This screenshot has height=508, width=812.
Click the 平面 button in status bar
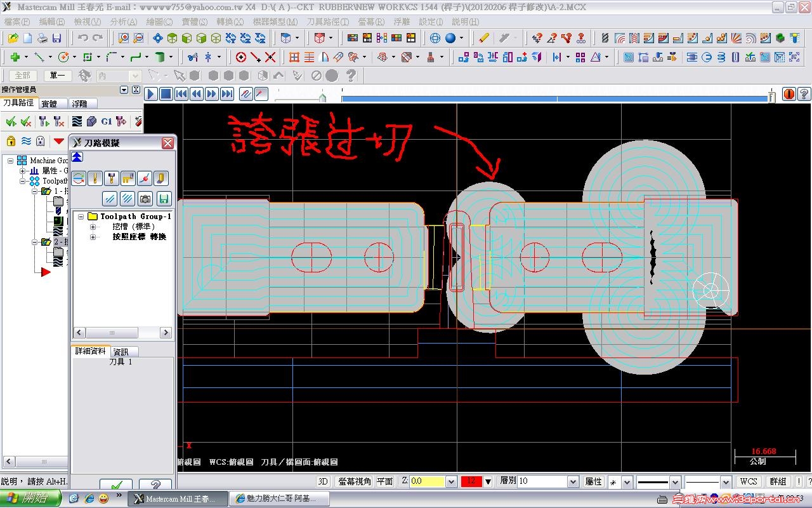(x=384, y=481)
